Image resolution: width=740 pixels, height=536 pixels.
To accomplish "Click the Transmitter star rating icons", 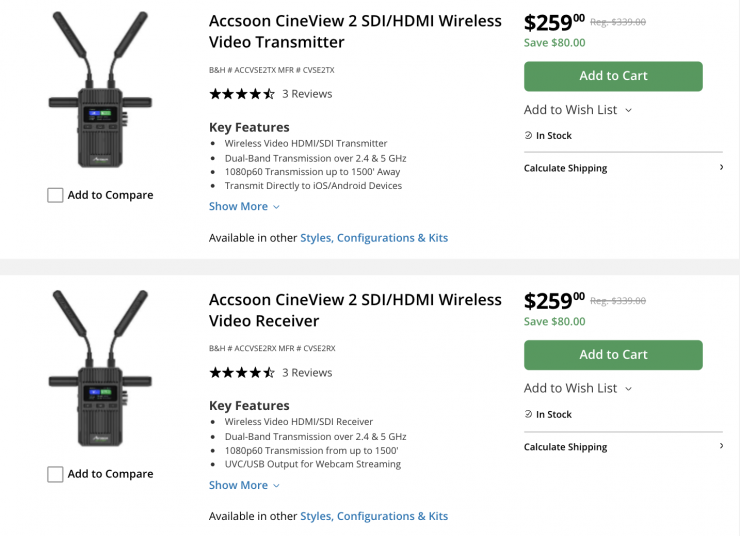I will [x=241, y=94].
